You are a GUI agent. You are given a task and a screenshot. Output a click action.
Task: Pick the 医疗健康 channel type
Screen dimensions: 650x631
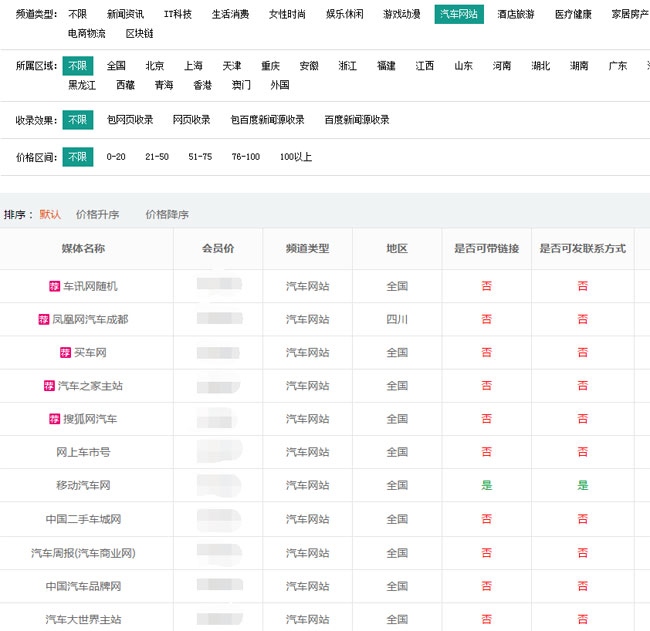(x=573, y=15)
